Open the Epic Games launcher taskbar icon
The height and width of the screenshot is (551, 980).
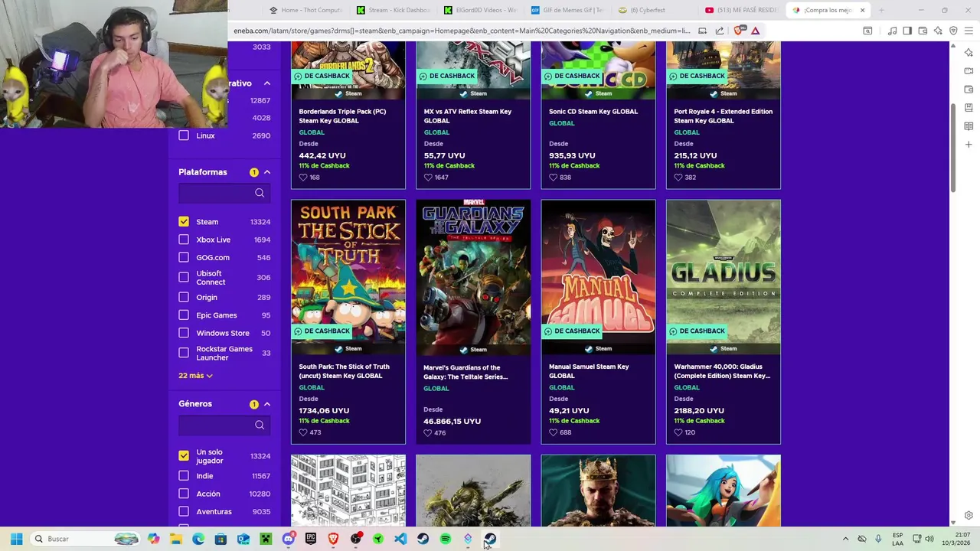tap(311, 539)
